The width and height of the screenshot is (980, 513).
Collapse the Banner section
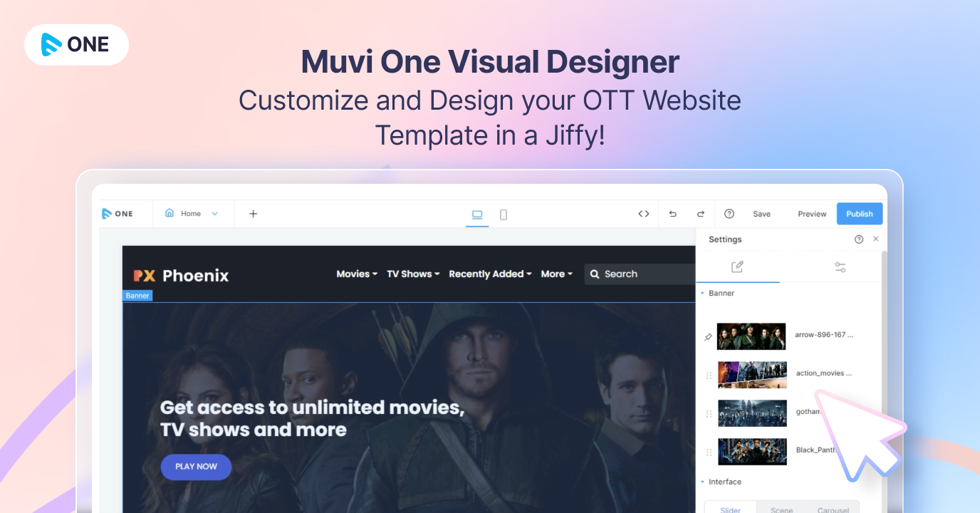click(x=702, y=293)
